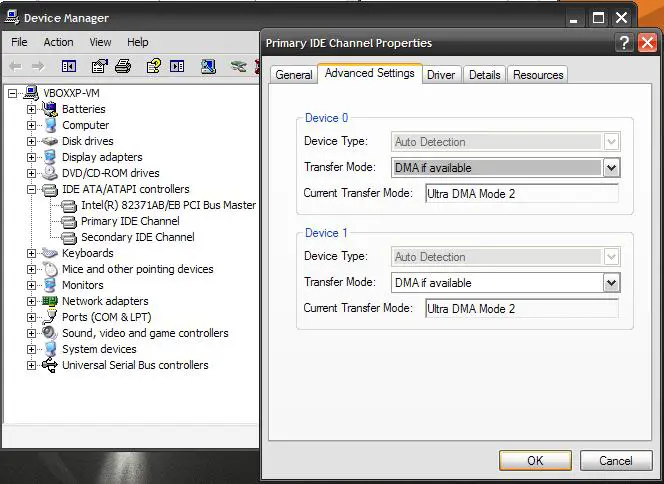Open Device 0 Device Type dropdown
This screenshot has width=664, height=484.
coord(611,142)
